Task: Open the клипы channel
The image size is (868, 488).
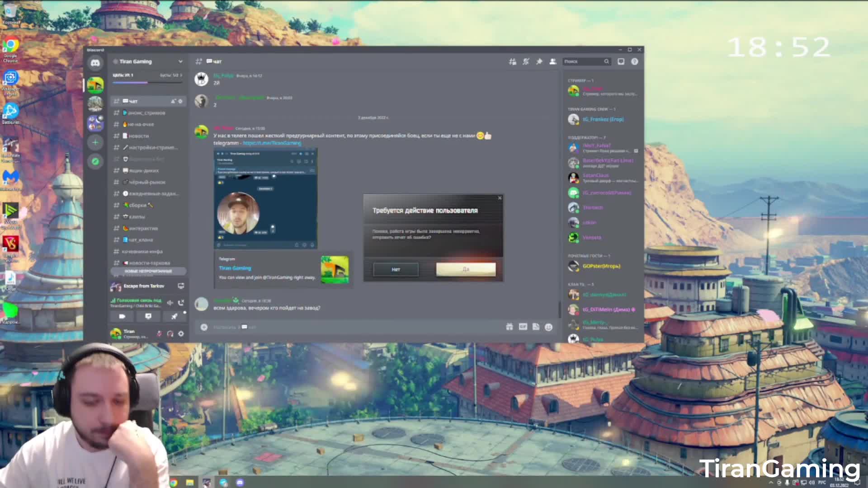Action: (x=148, y=217)
